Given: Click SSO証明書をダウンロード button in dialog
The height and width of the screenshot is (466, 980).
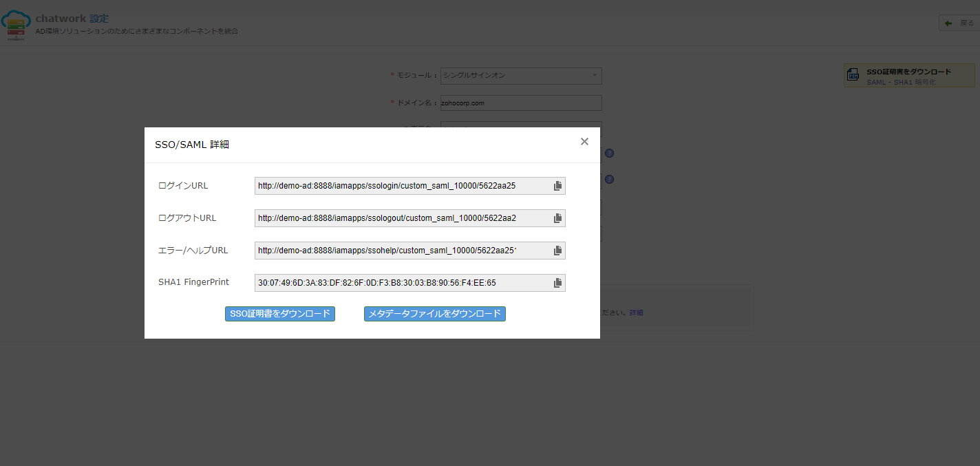Looking at the screenshot, I should point(280,314).
